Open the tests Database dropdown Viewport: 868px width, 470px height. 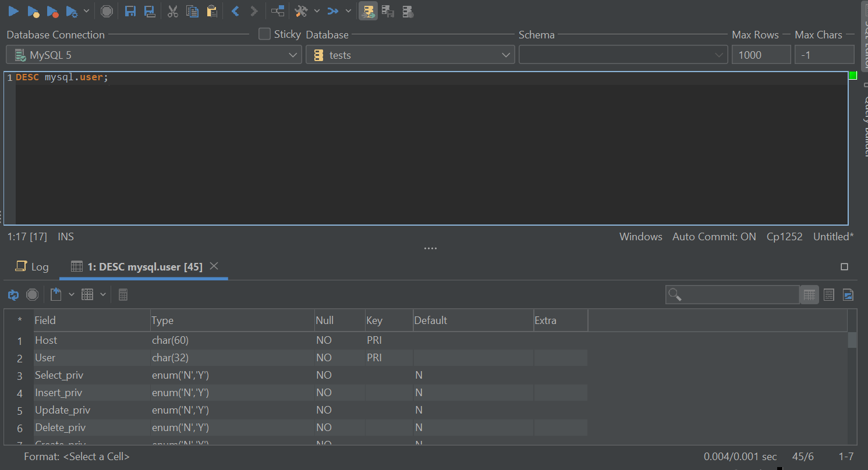pos(505,54)
